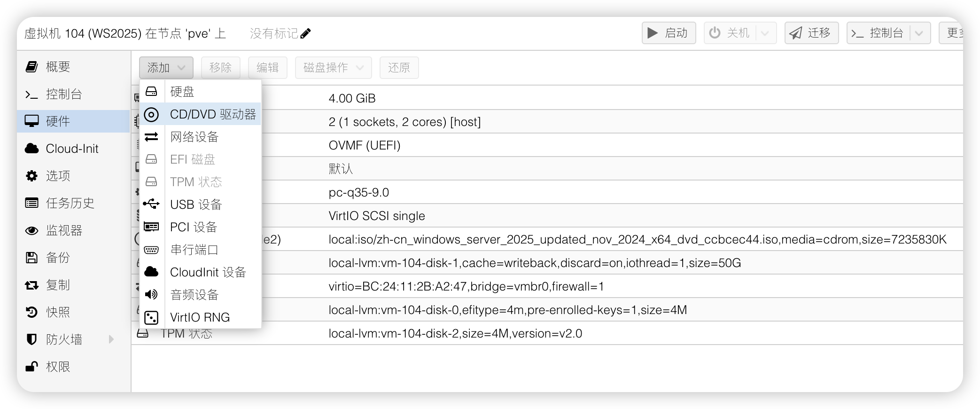Choose 网络设备 in the add menu
This screenshot has width=980, height=409.
pos(194,137)
